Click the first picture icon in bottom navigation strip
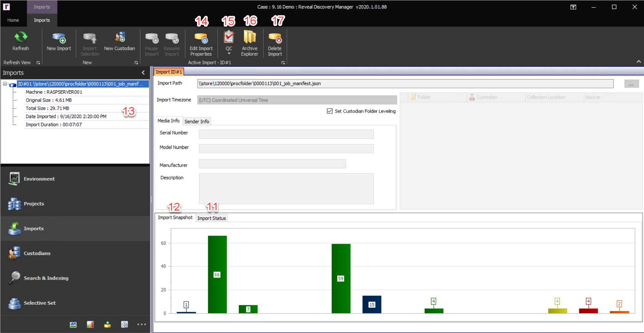The height and width of the screenshot is (333, 644). click(73, 324)
